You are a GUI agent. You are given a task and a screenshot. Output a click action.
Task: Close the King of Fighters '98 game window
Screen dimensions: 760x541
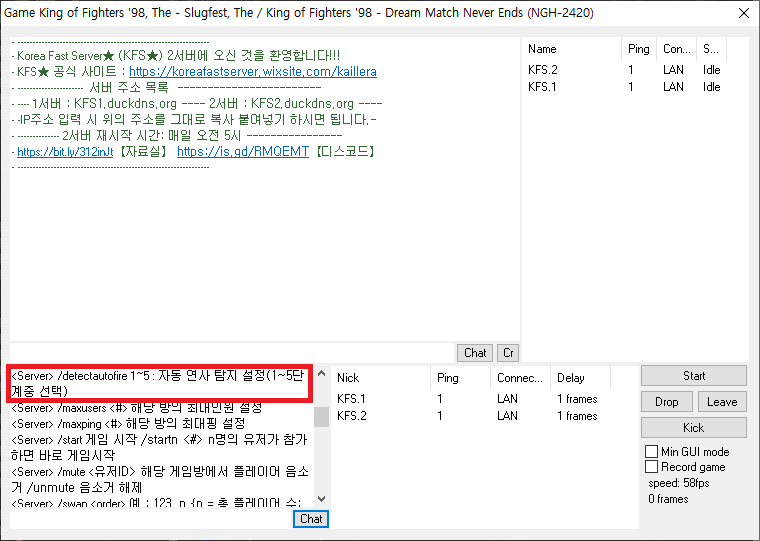744,13
